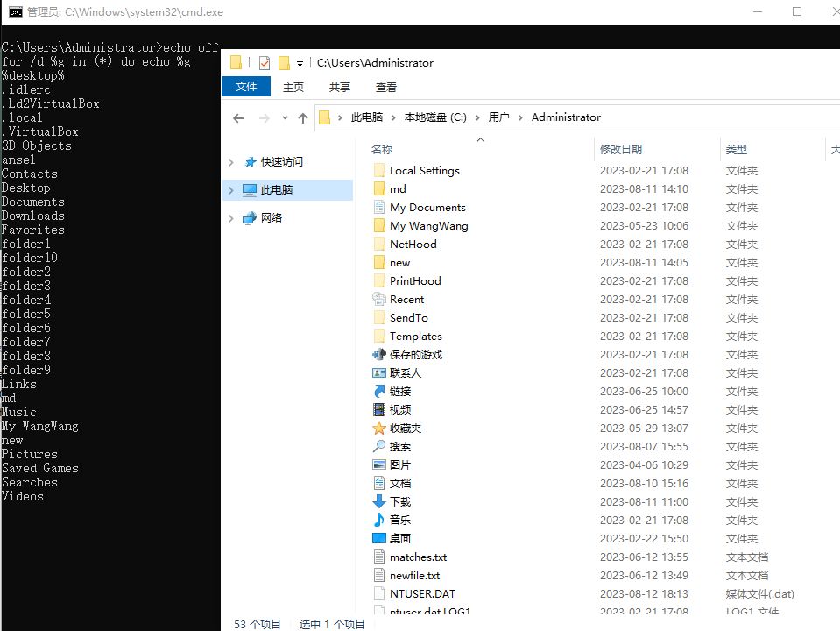Click the Properties checkmark quick access icon
This screenshot has width=840, height=631.
pyautogui.click(x=265, y=63)
